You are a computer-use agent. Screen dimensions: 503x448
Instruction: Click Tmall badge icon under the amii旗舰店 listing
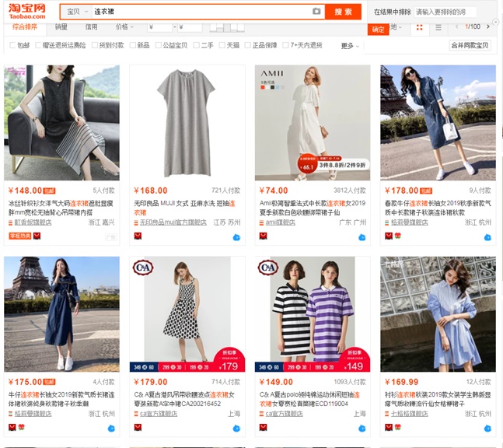[264, 236]
